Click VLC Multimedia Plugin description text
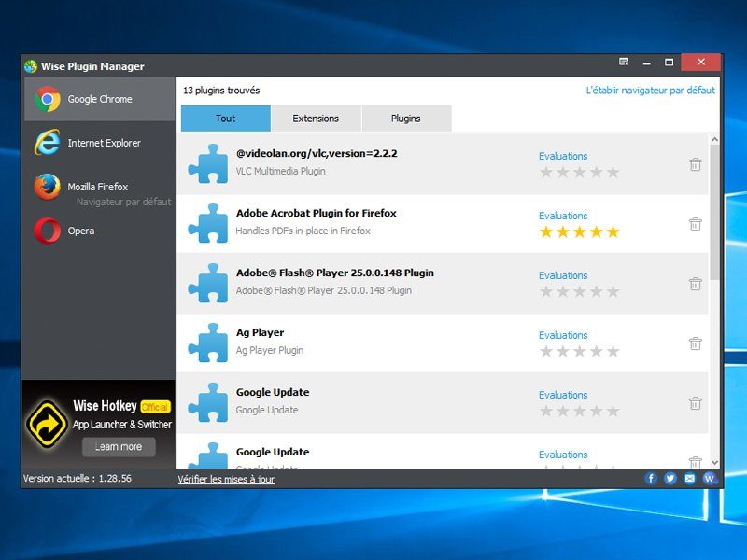Image resolution: width=747 pixels, height=560 pixels. (281, 171)
